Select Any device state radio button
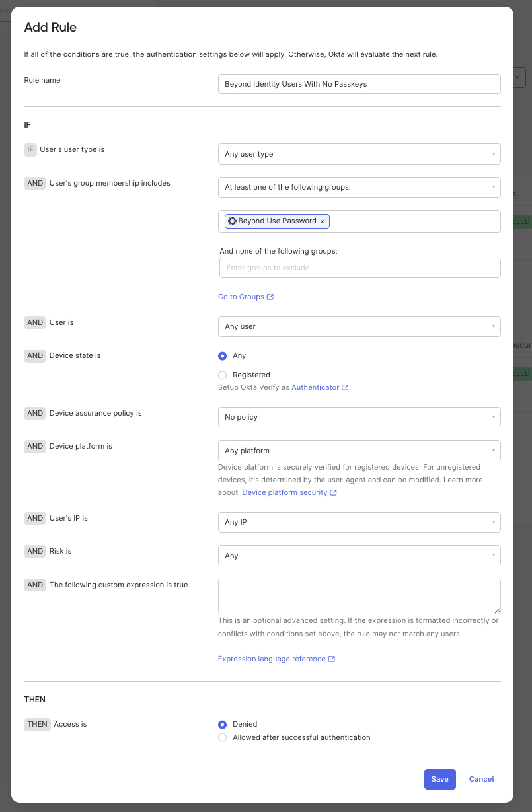Image resolution: width=532 pixels, height=812 pixels. pos(223,356)
